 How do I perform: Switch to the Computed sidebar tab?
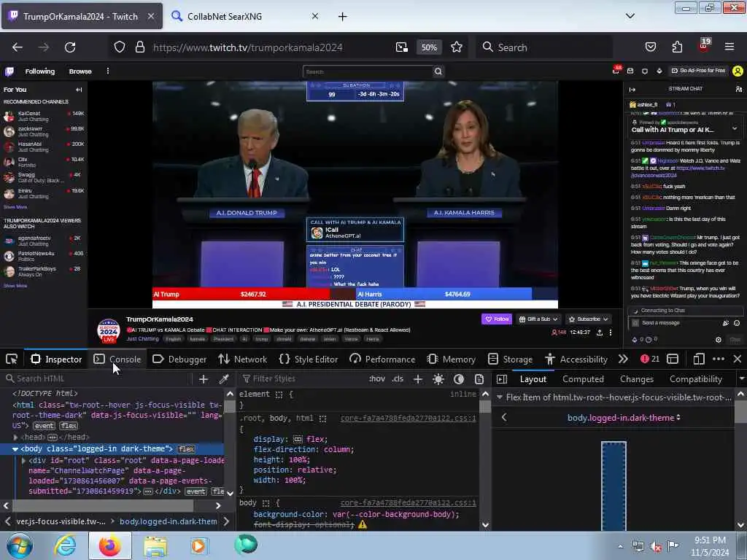point(583,379)
